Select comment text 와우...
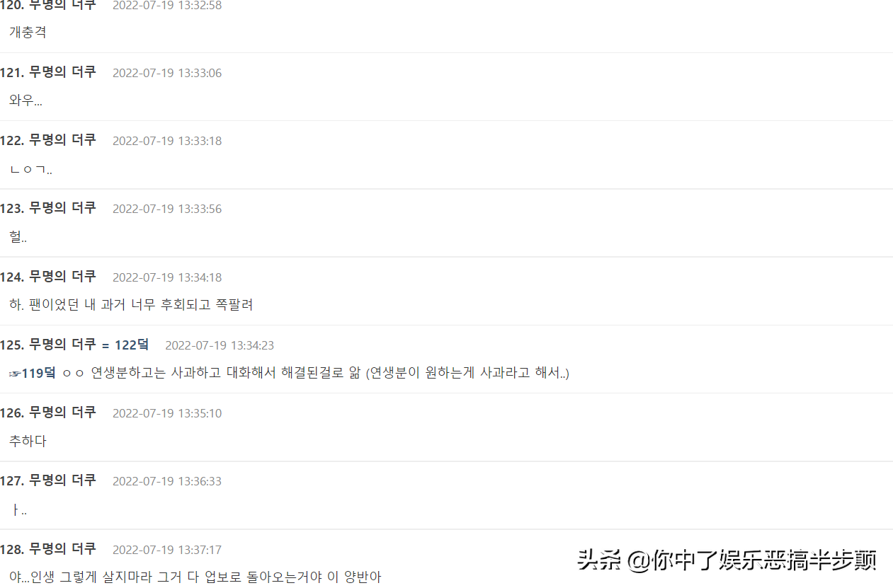Screen dimensions: 893x588 pyautogui.click(x=25, y=100)
